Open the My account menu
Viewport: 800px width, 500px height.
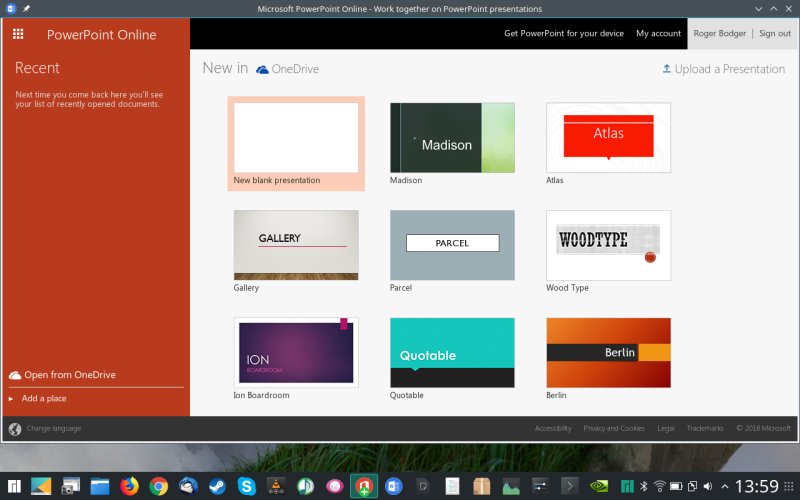pos(658,34)
